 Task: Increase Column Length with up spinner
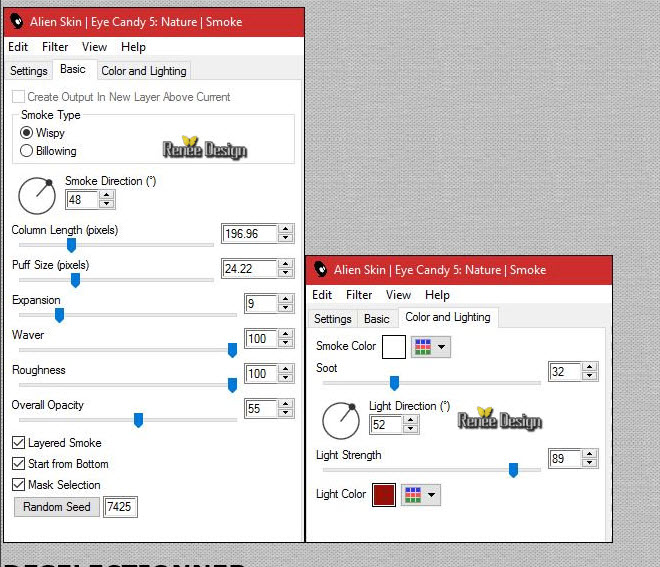285,229
